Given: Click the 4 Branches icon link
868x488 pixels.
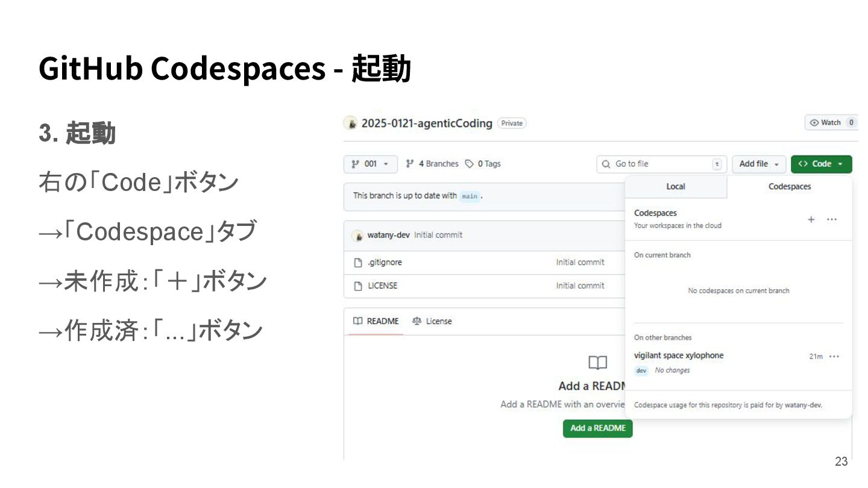Looking at the screenshot, I should coord(410,164).
